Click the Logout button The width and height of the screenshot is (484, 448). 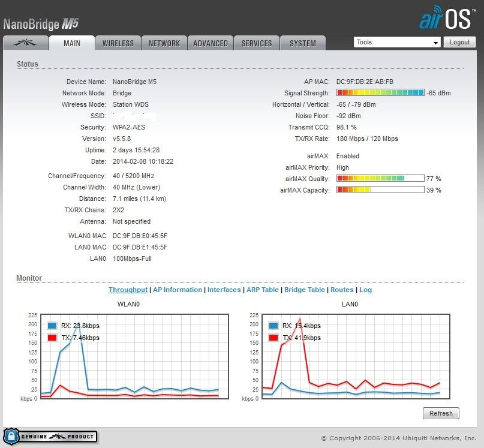[459, 42]
